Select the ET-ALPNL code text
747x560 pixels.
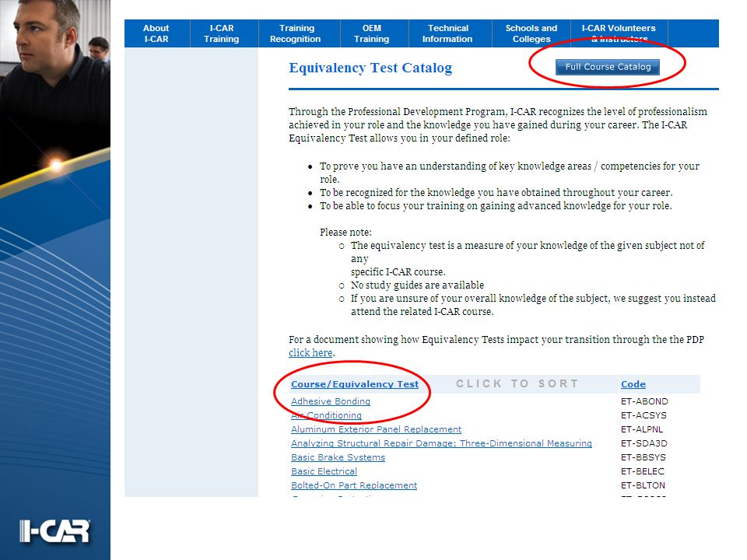[x=642, y=429]
